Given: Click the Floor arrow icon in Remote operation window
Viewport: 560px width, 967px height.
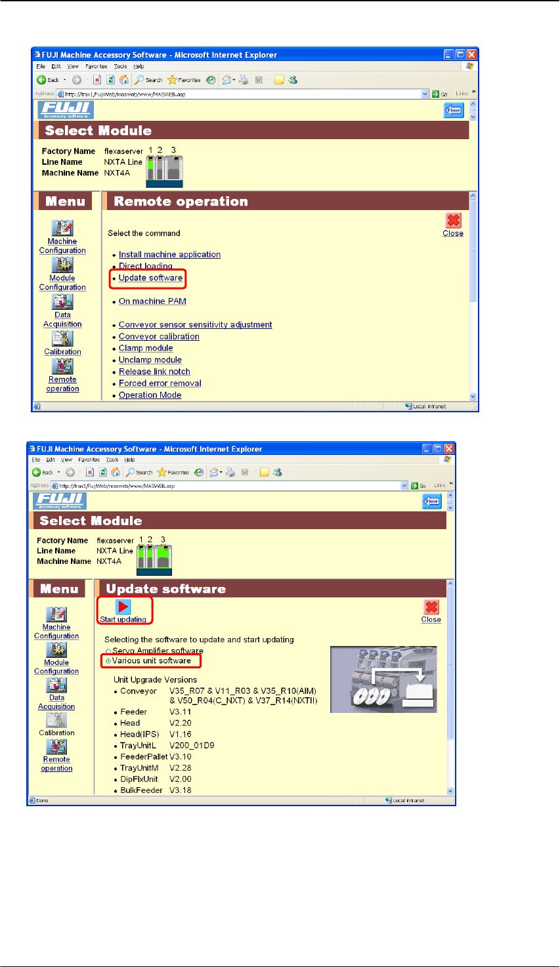Looking at the screenshot, I should [x=454, y=110].
